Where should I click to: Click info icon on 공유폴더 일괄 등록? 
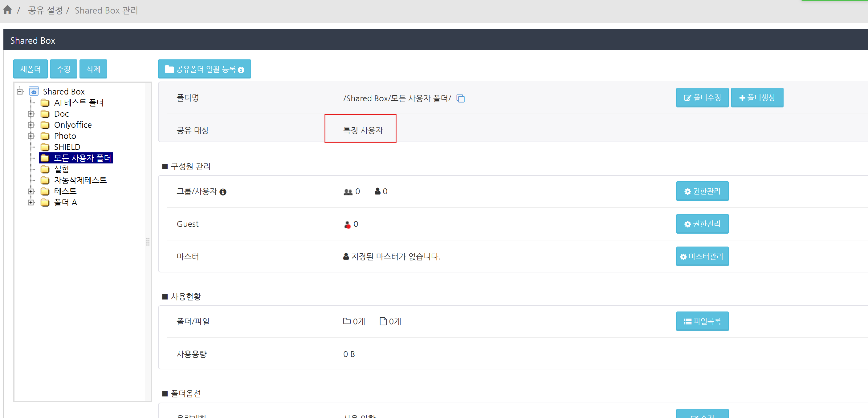pos(241,70)
